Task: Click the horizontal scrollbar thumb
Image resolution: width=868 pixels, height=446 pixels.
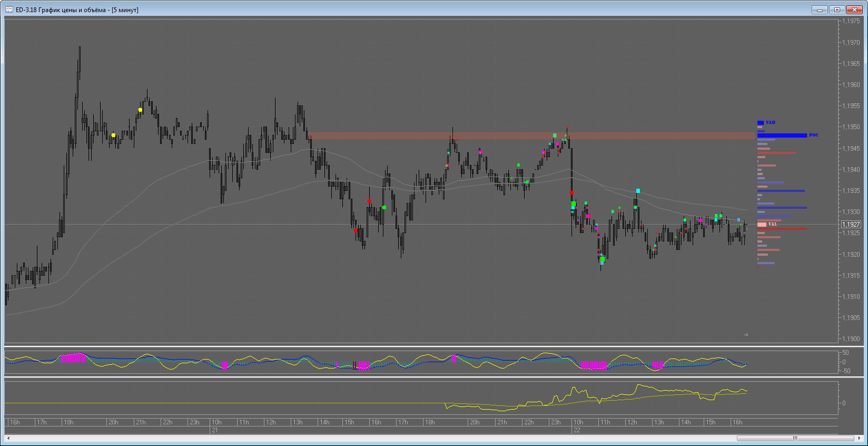Action: point(795,438)
